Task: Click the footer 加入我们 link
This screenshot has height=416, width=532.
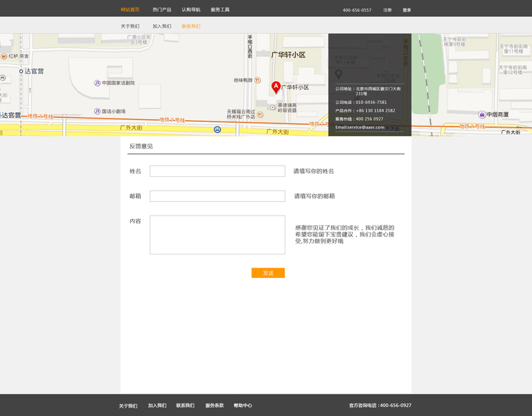Action: click(x=157, y=406)
